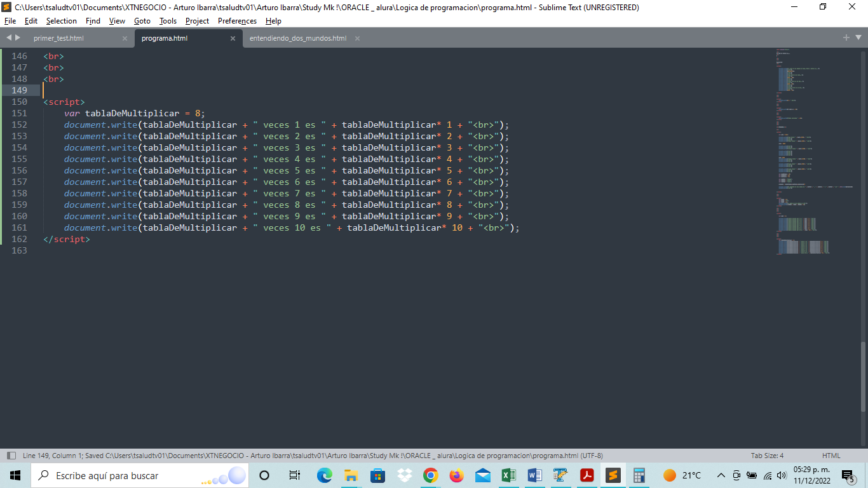This screenshot has width=868, height=488.
Task: Open the Goto menu
Action: (x=142, y=21)
